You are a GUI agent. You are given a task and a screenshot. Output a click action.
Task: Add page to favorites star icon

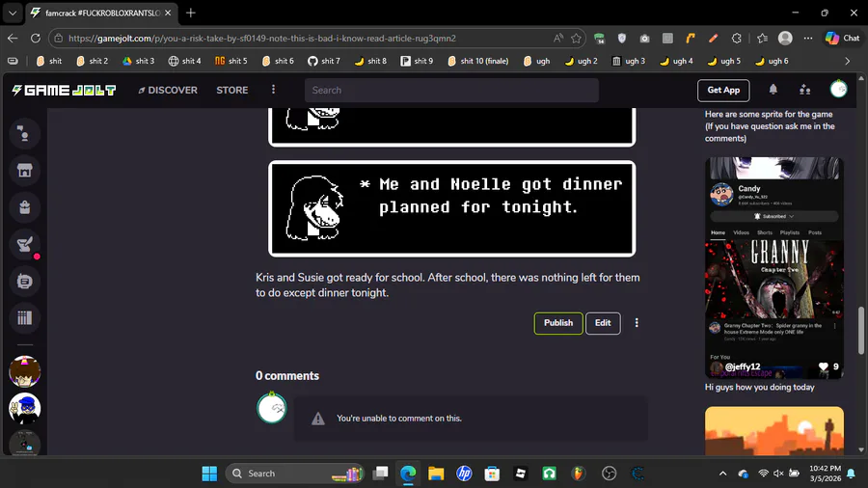pyautogui.click(x=577, y=39)
